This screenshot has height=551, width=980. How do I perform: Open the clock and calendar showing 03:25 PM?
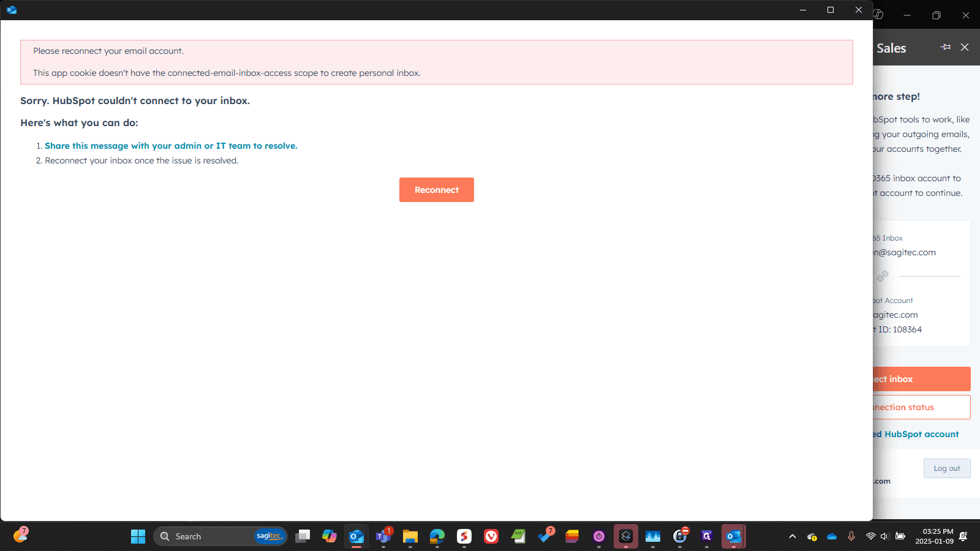coord(935,536)
